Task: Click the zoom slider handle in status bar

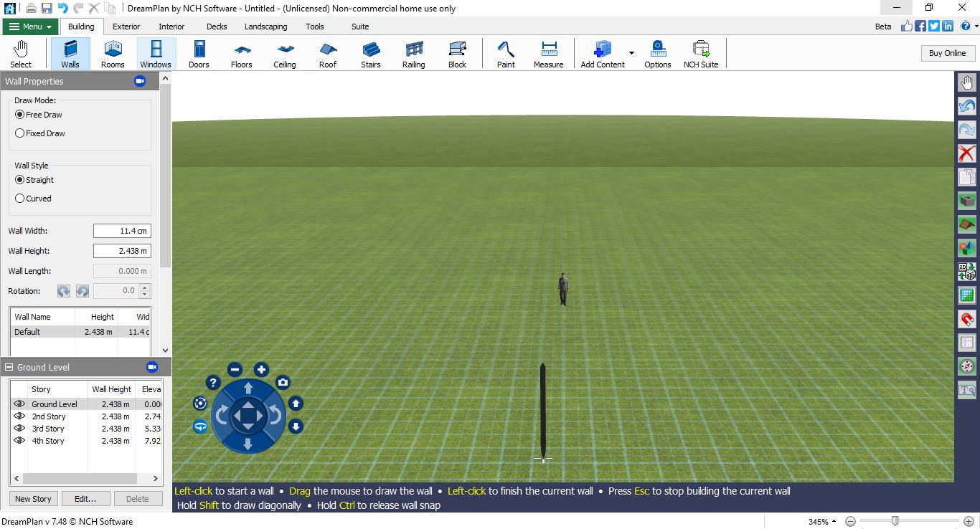Action: pos(895,521)
